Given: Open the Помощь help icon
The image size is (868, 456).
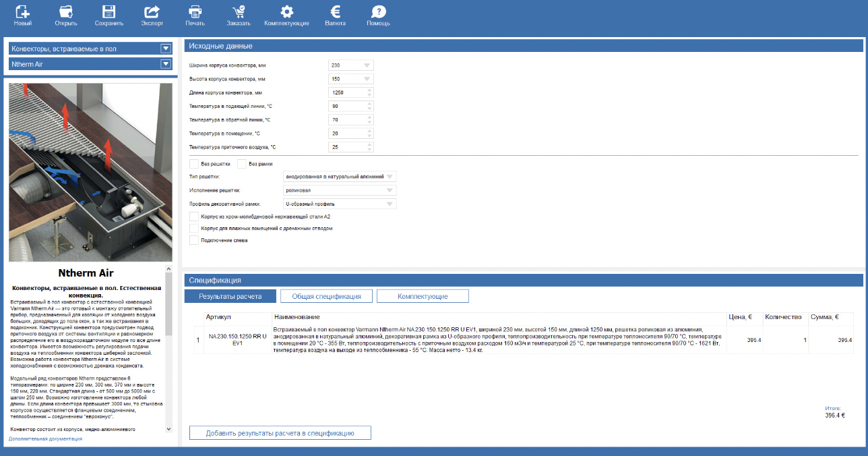Looking at the screenshot, I should tap(378, 12).
